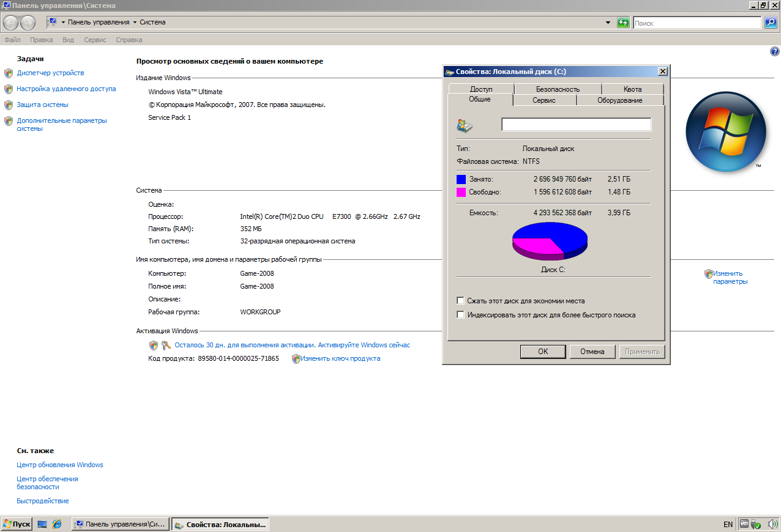
Task: Open the Сервис menu in menu bar
Action: pyautogui.click(x=95, y=40)
